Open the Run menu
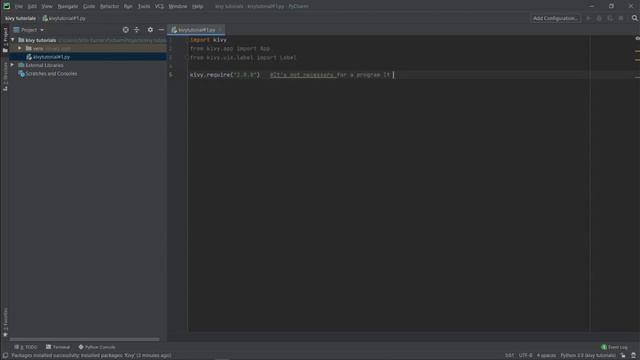640x360 pixels. (x=128, y=6)
